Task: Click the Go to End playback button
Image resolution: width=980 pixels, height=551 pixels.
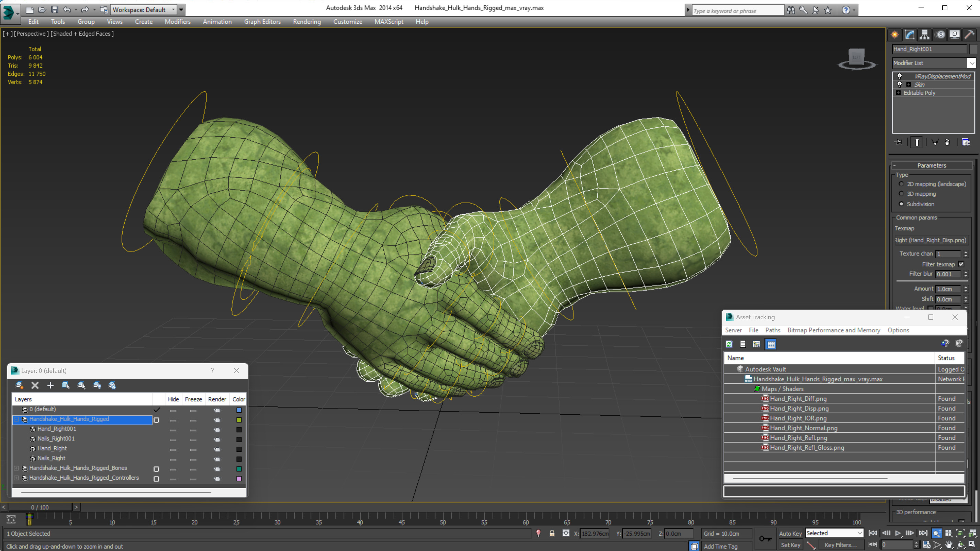Action: tap(923, 533)
